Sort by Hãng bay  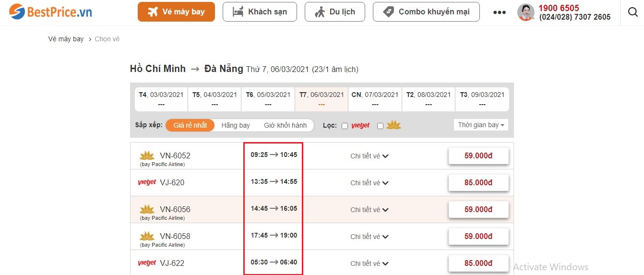[x=236, y=125]
